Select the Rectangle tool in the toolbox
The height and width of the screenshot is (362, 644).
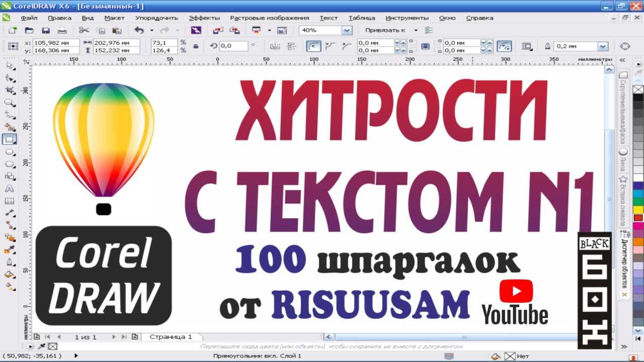click(10, 139)
